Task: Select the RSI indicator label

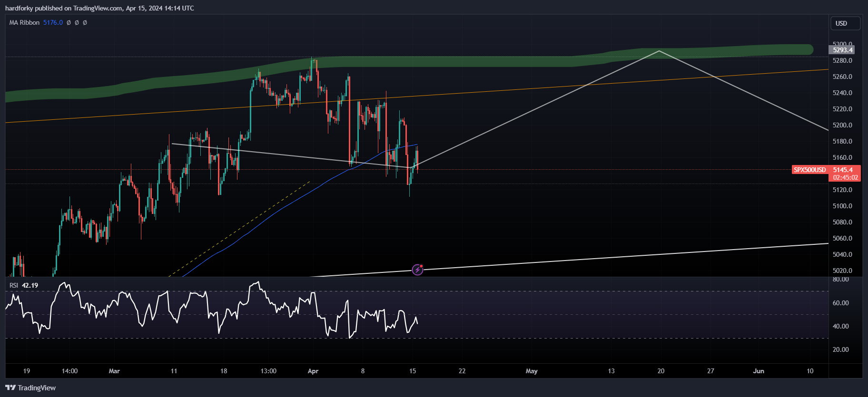Action: (14, 285)
